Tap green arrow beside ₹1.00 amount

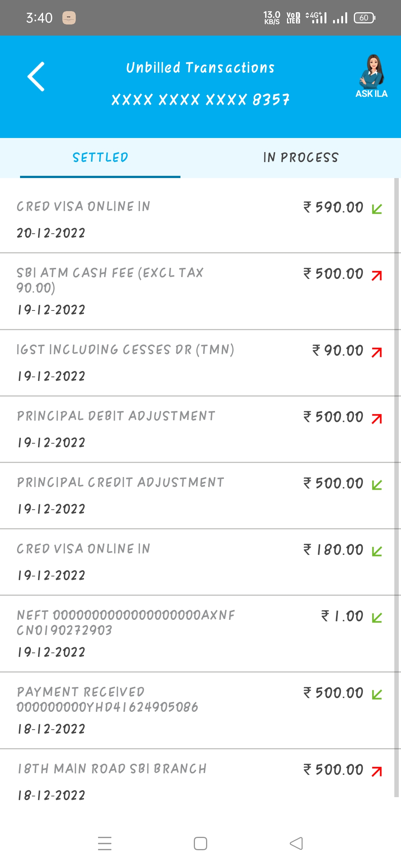click(x=377, y=618)
